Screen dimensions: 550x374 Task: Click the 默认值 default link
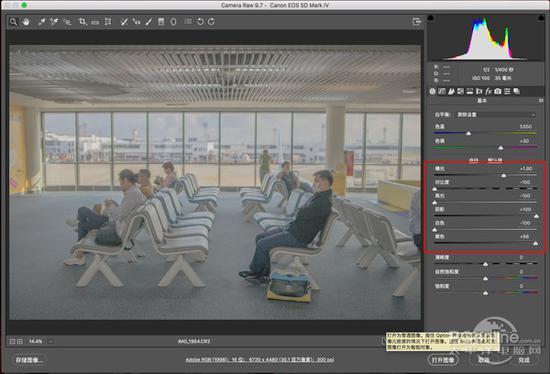[495, 160]
